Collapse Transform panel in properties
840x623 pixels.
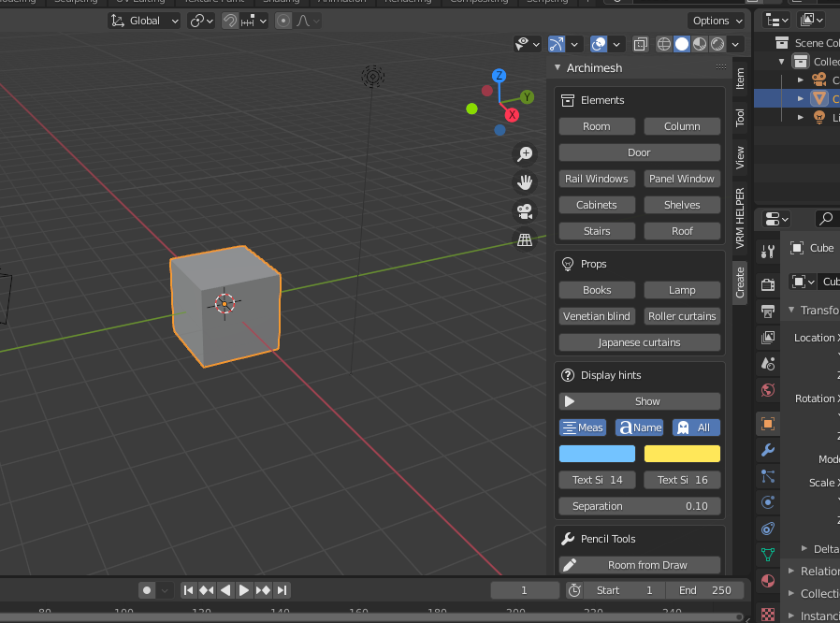click(x=791, y=310)
